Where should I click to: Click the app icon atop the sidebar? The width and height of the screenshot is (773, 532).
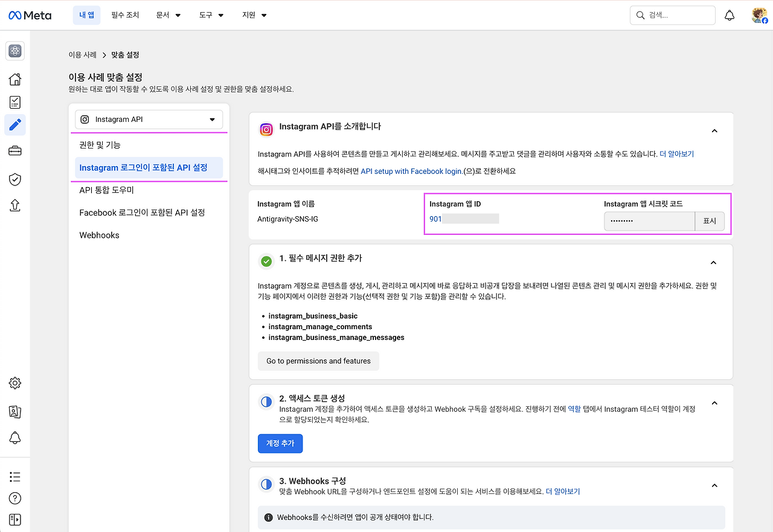pyautogui.click(x=15, y=51)
